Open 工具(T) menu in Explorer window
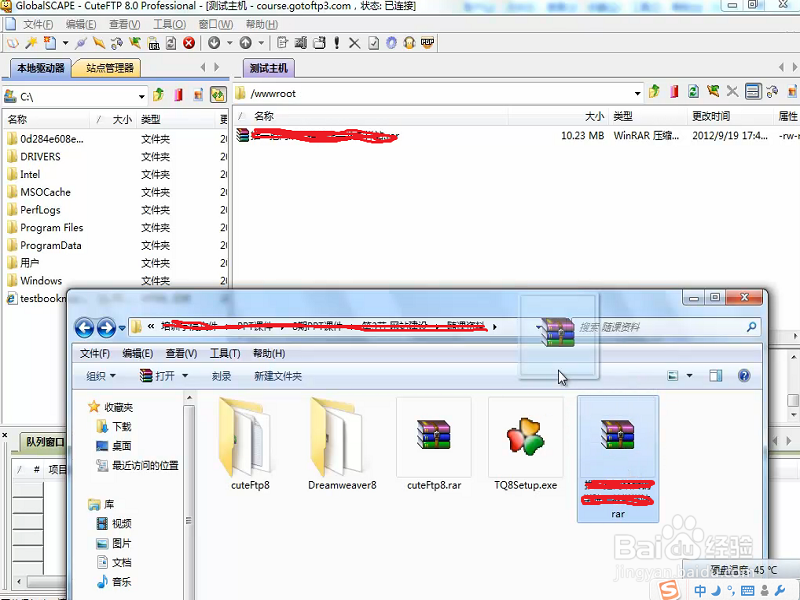This screenshot has height=600, width=800. pos(225,354)
